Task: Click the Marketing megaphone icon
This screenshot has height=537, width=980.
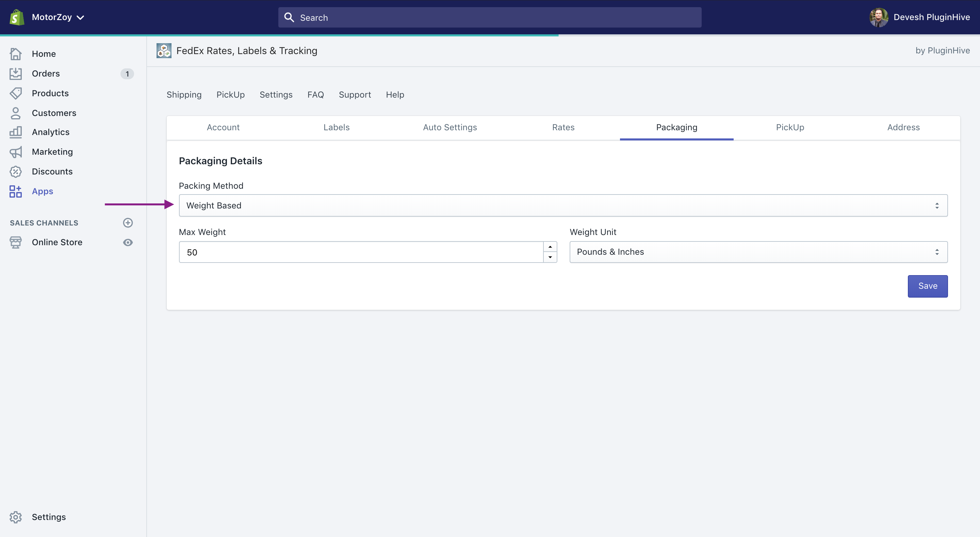Action: [x=16, y=152]
